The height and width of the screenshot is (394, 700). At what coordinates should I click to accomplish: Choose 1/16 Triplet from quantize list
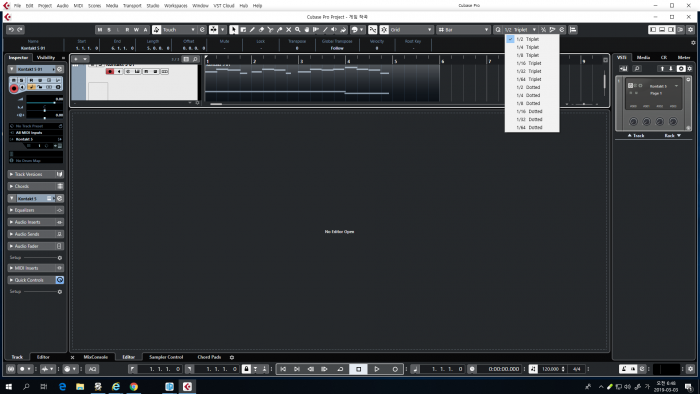529,63
